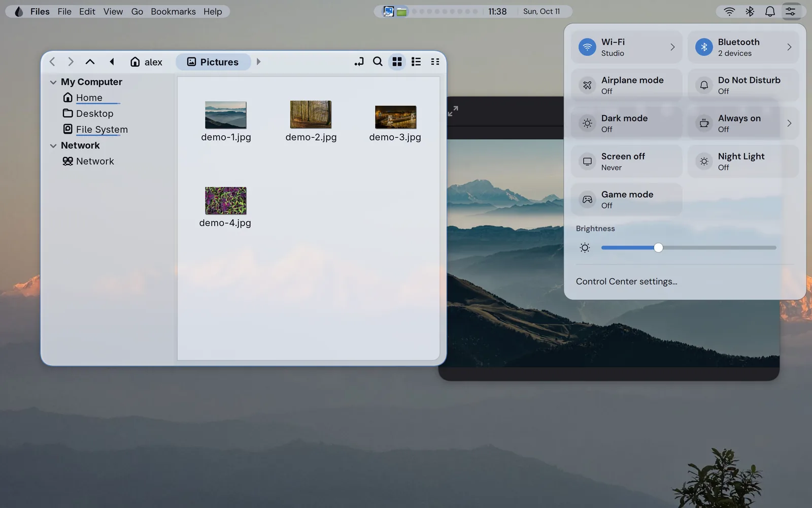This screenshot has height=508, width=812.
Task: Open Control Center settings…
Action: point(626,281)
